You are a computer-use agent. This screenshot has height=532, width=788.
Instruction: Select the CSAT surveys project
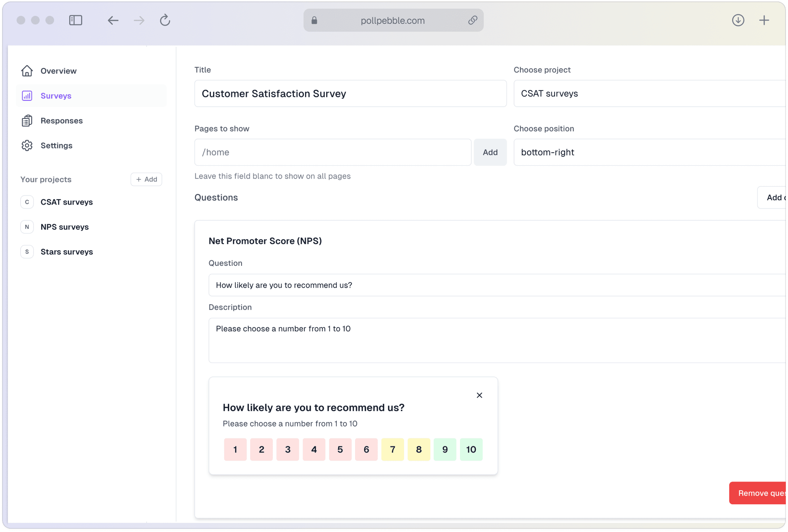point(66,202)
